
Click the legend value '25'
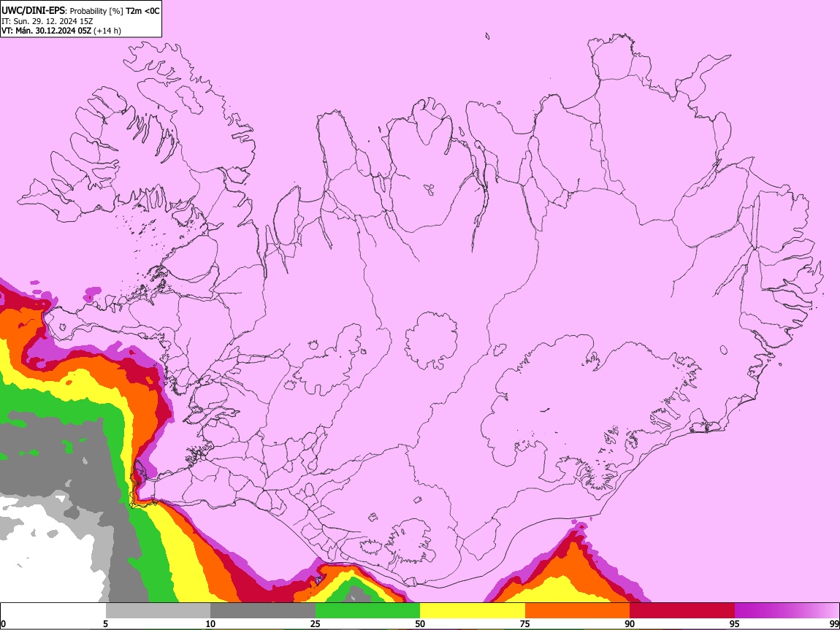(x=316, y=623)
